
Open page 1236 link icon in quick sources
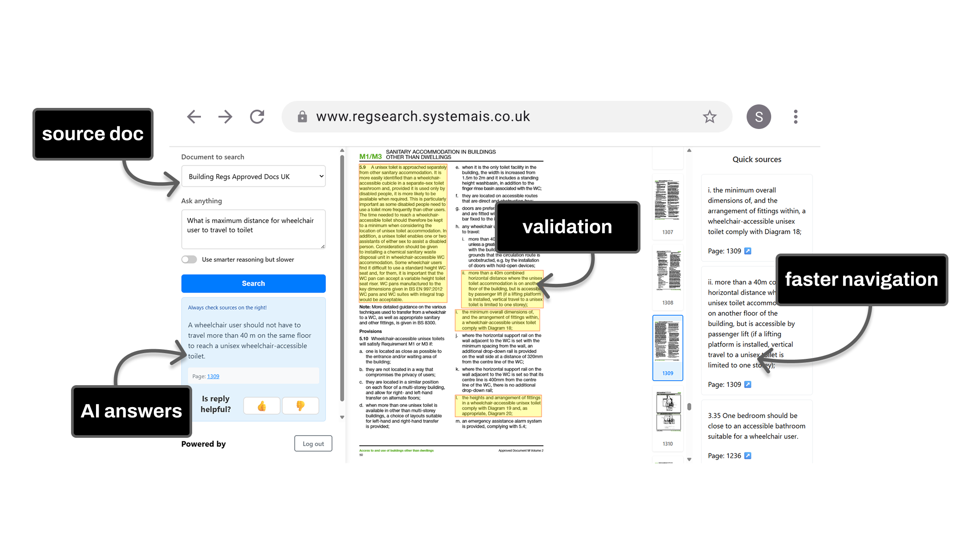pyautogui.click(x=748, y=456)
